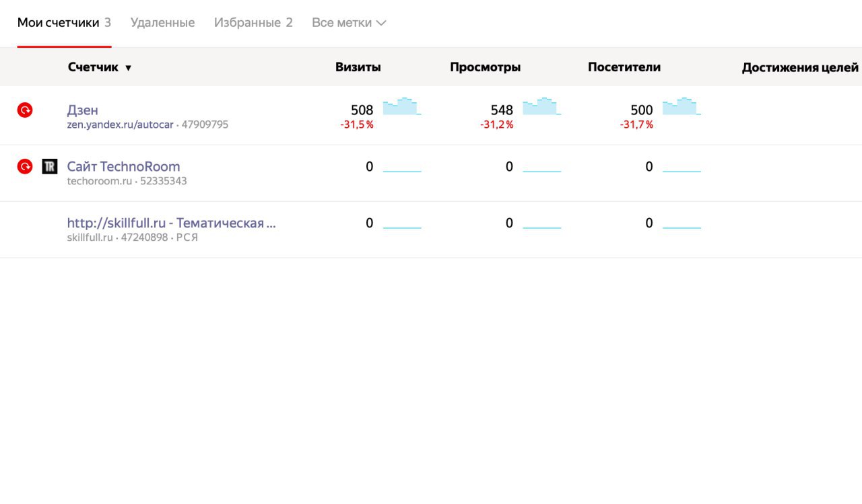Open the Сайт TechnoRoom counter link
This screenshot has height=504, width=862.
tap(124, 167)
